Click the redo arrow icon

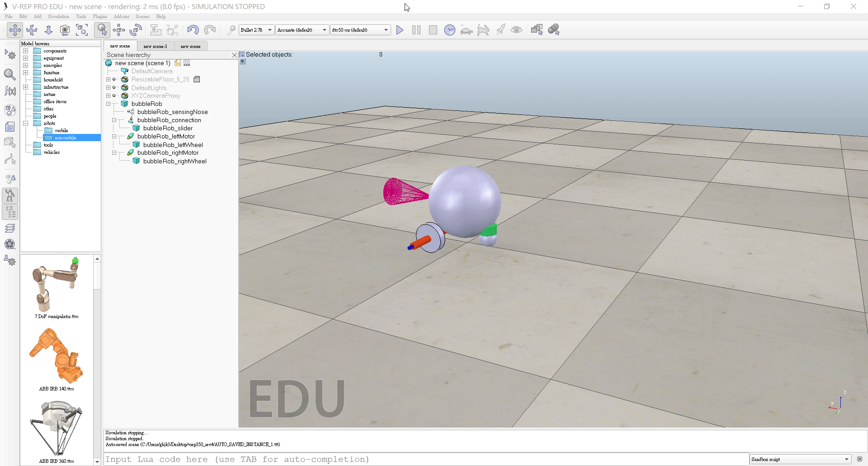click(210, 30)
